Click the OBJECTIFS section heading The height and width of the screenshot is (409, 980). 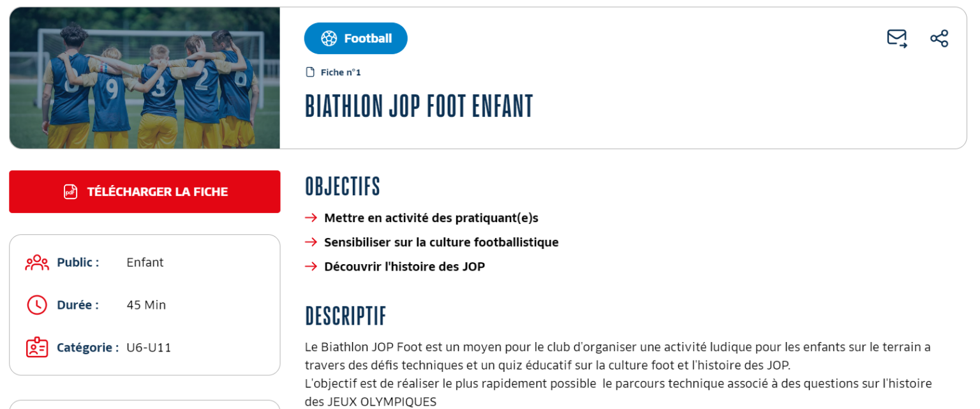point(342,186)
